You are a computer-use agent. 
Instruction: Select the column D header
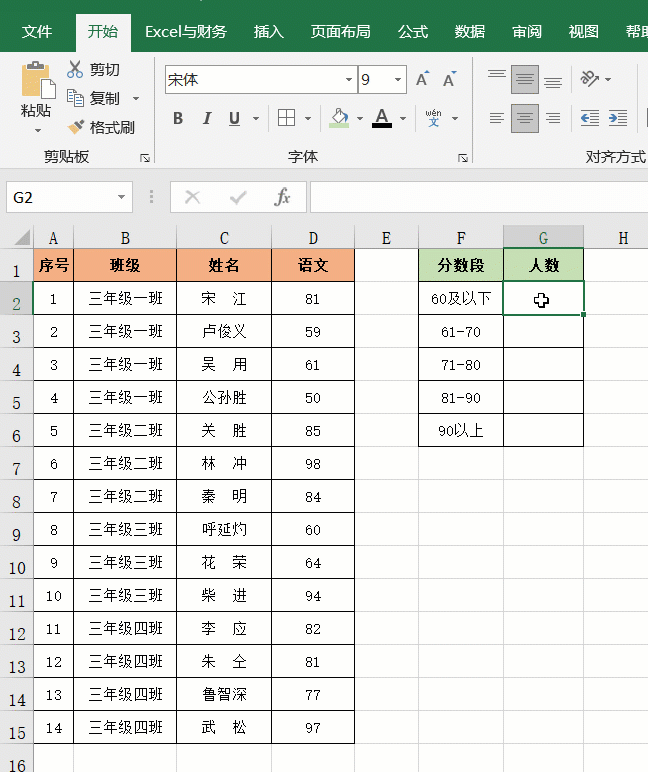313,237
